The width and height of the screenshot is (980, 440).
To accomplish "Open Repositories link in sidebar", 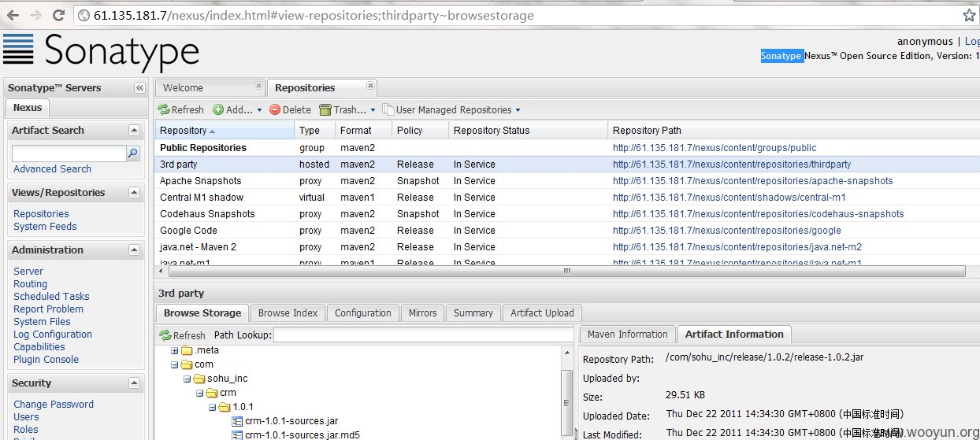I will 41,214.
